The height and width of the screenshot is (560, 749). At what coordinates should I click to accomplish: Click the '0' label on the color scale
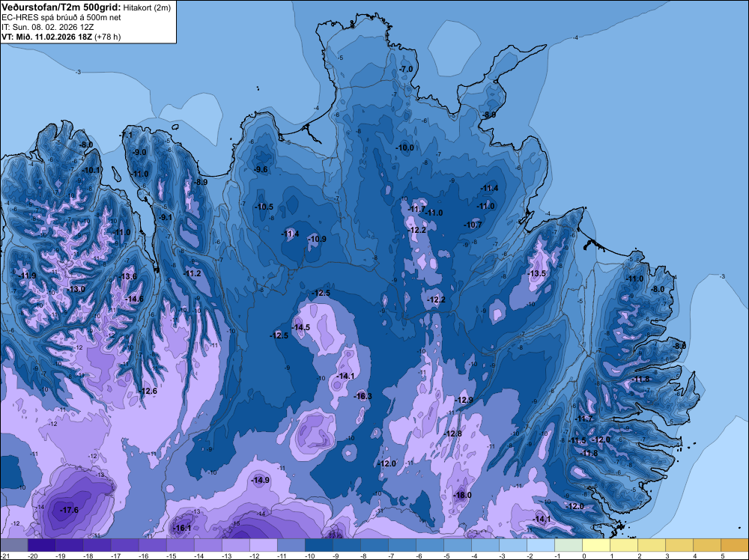click(x=584, y=556)
